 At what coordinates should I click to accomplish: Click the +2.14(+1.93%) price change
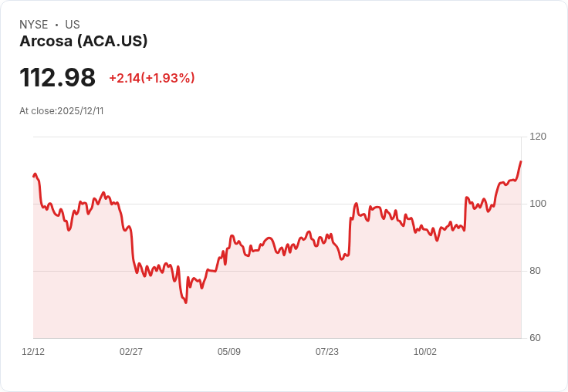[x=152, y=78]
